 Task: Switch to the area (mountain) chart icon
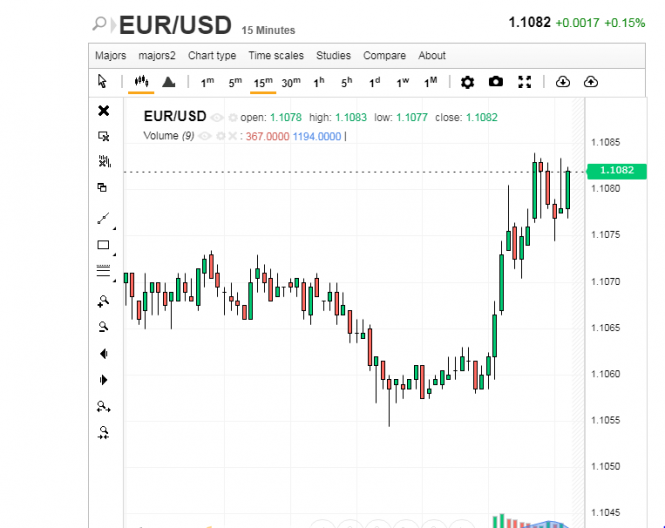tap(168, 81)
